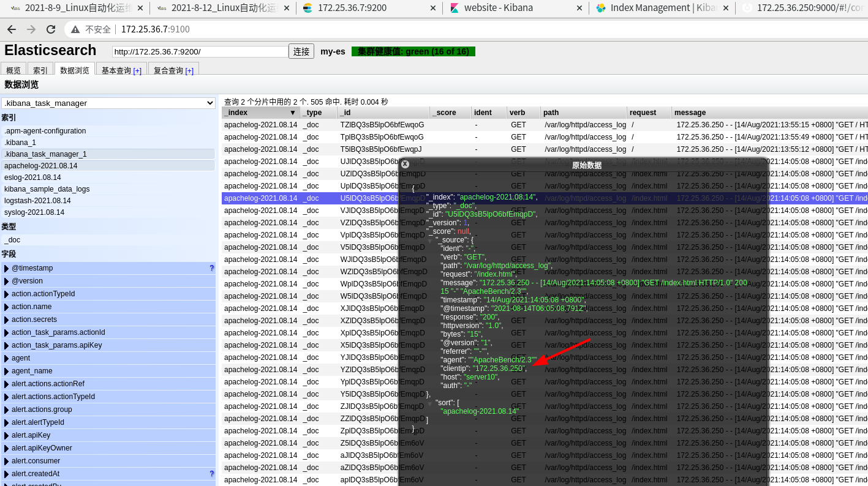The image size is (868, 486).
Task: Open the 基本查询 basic query tab
Action: pyautogui.click(x=116, y=70)
